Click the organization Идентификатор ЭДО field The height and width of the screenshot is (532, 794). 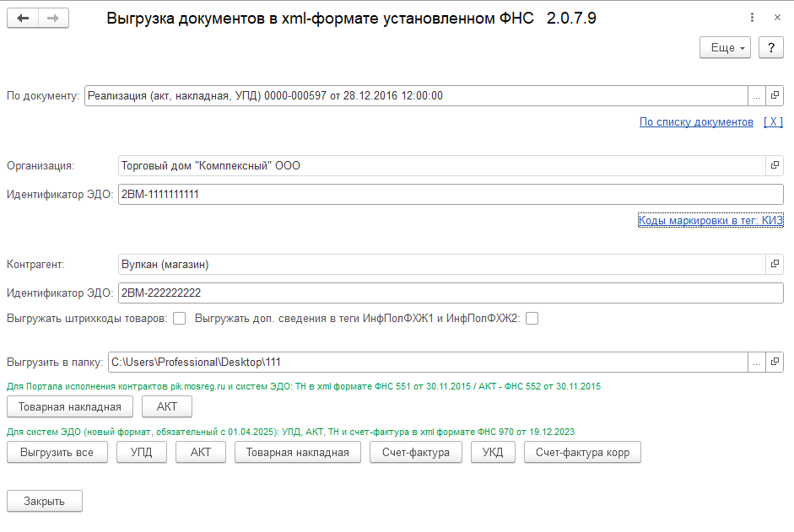(451, 195)
